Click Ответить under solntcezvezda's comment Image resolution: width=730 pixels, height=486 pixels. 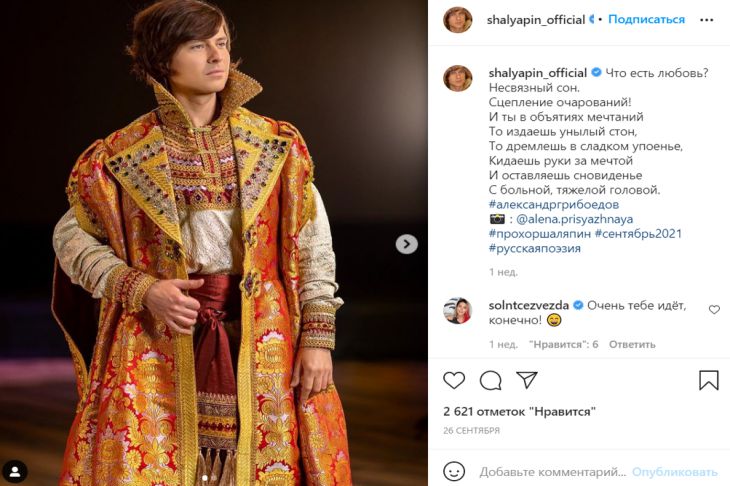coord(632,344)
